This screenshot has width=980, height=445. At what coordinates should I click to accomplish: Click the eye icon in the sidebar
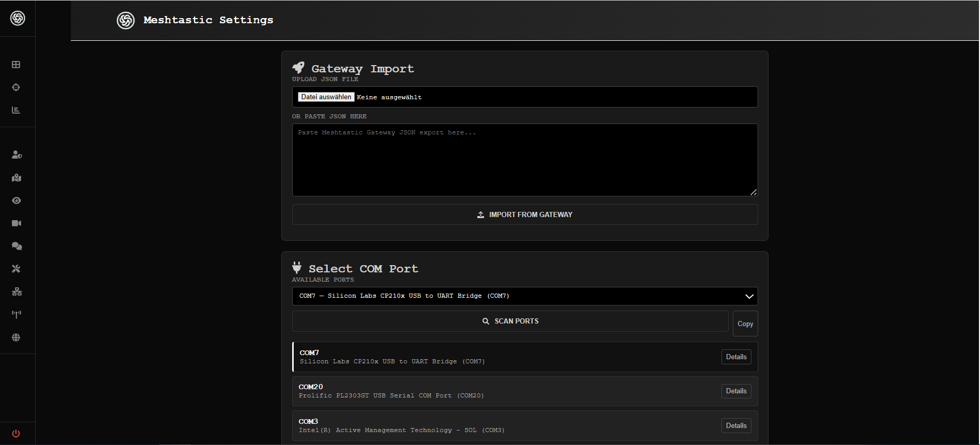pyautogui.click(x=17, y=201)
